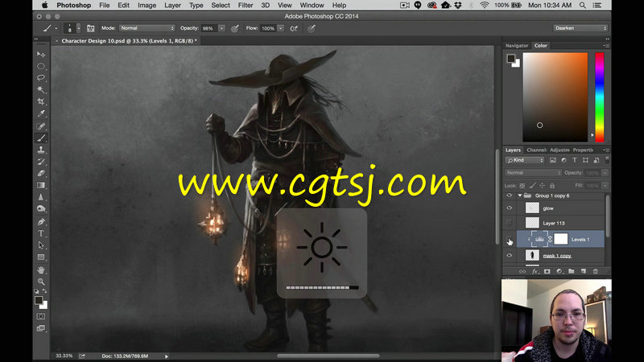Switch to the Channels tab
The height and width of the screenshot is (362, 644).
coord(536,150)
